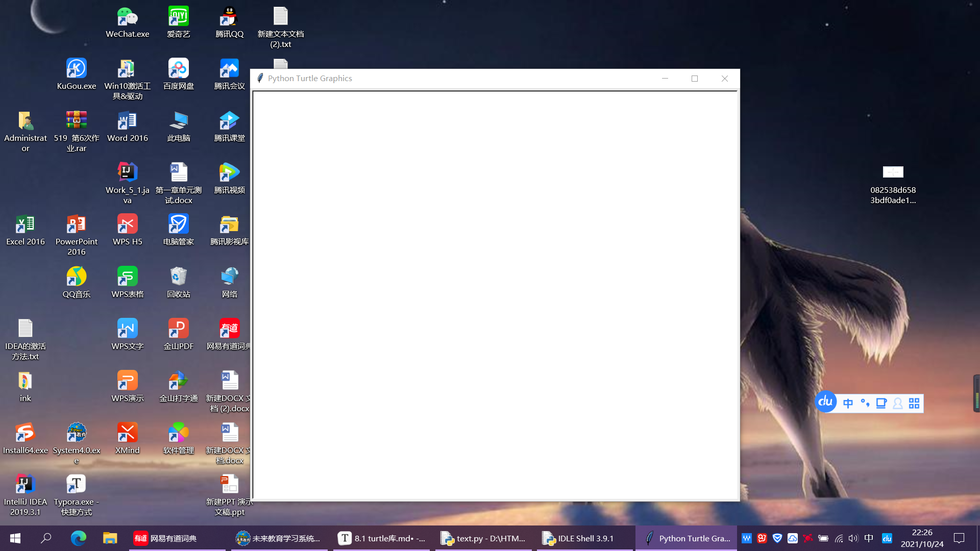Launch the XMind shortcut
The image size is (980, 551).
pyautogui.click(x=127, y=439)
